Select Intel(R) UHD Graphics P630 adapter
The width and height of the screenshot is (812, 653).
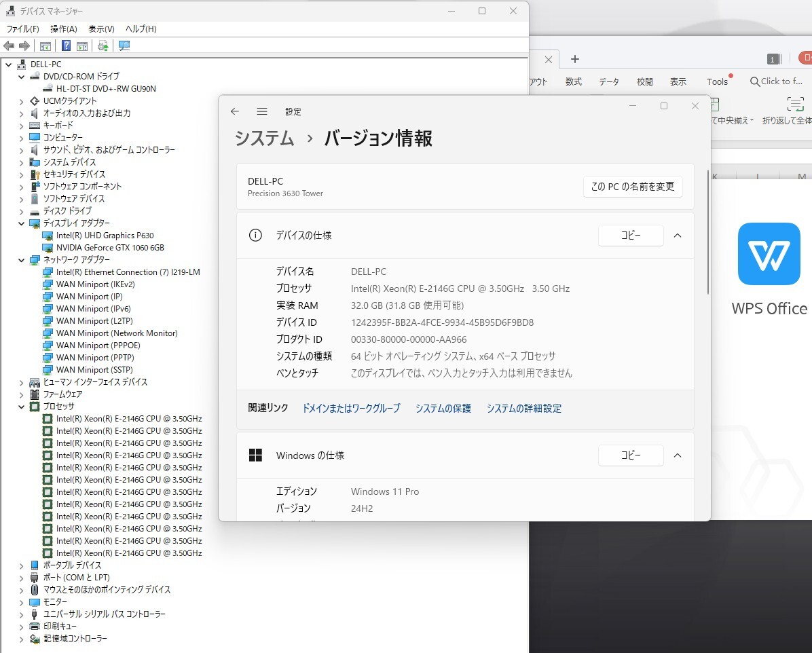[x=105, y=235]
